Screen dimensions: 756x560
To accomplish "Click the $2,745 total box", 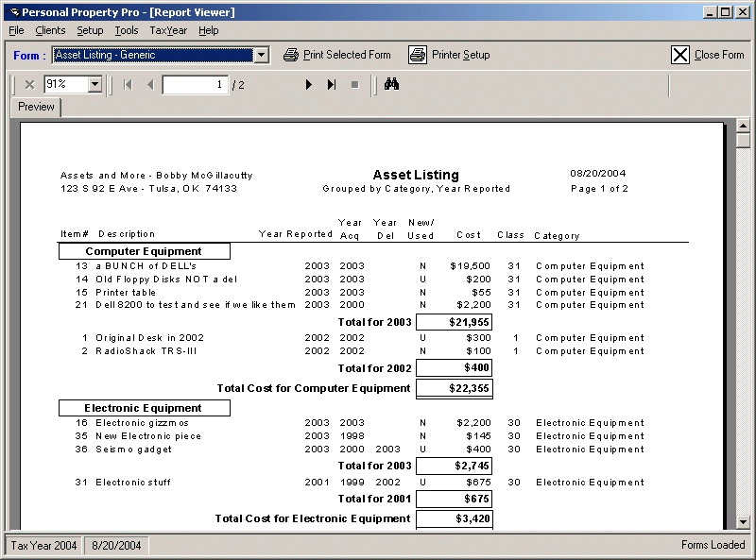I will tap(455, 466).
